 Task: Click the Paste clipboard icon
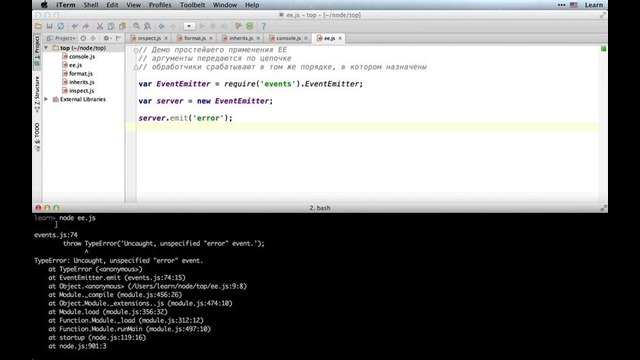[122, 26]
